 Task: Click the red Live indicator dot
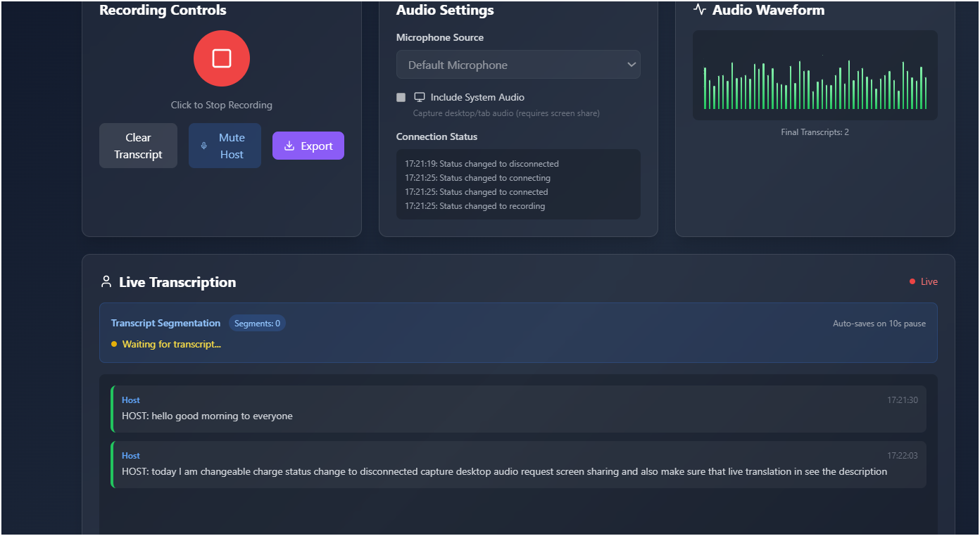[913, 282]
